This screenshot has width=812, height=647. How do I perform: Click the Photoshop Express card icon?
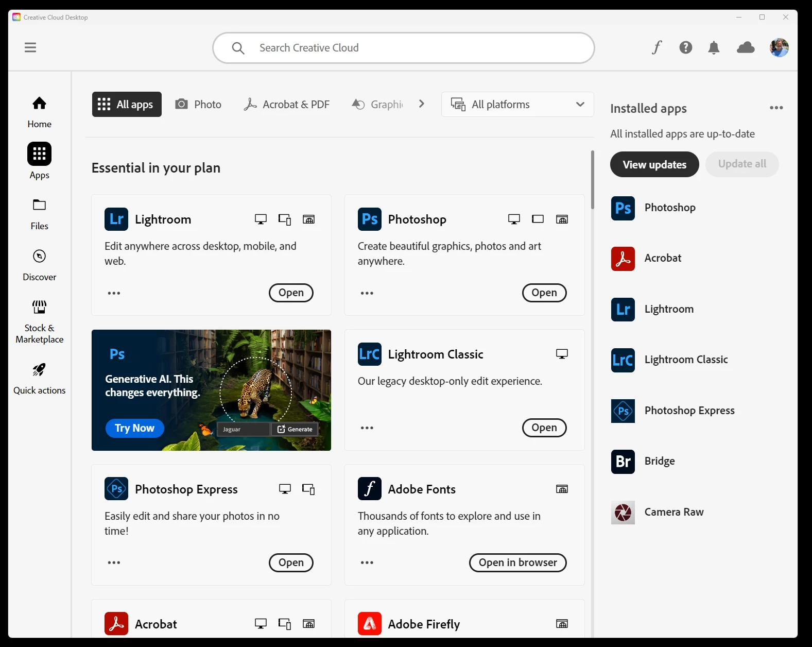[x=116, y=489]
